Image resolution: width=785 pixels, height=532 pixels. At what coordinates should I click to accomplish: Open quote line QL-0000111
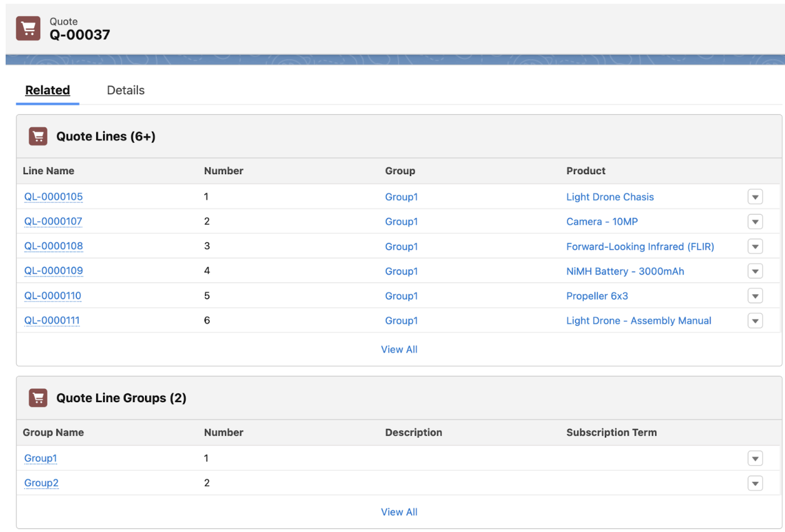coord(52,320)
